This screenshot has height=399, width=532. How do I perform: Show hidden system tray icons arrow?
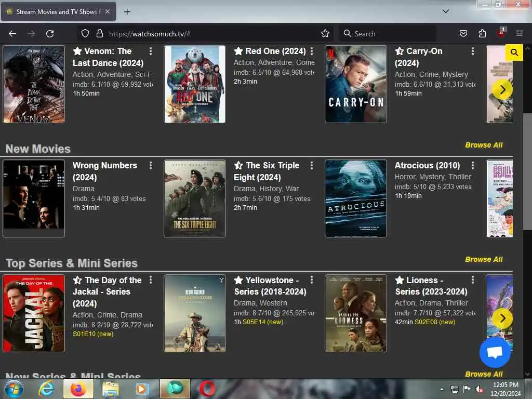coord(442,389)
